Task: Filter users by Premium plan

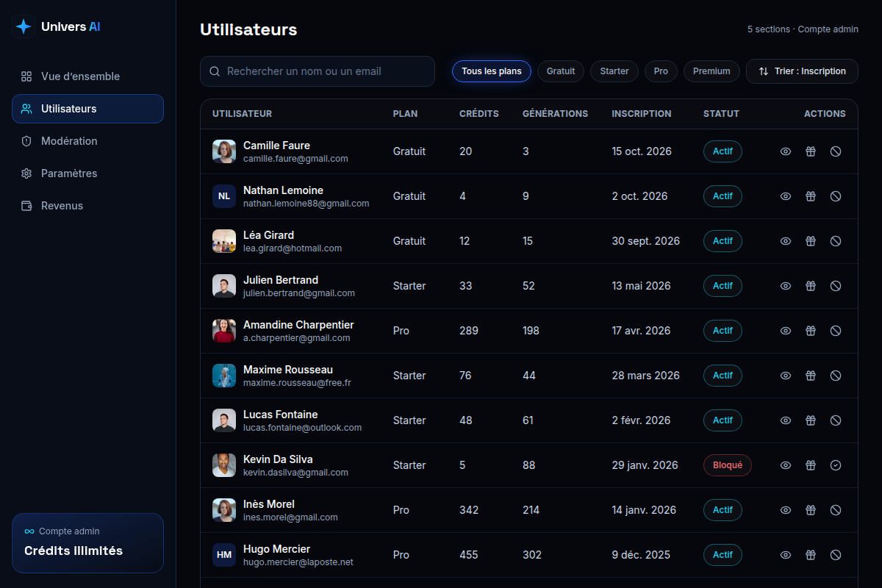Action: [x=711, y=71]
